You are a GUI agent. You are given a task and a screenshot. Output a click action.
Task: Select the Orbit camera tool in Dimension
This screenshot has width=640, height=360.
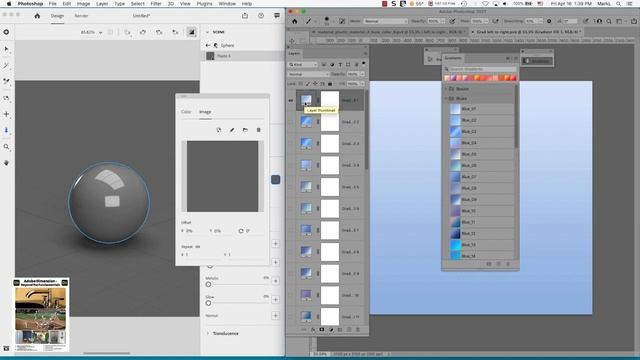[x=6, y=98]
